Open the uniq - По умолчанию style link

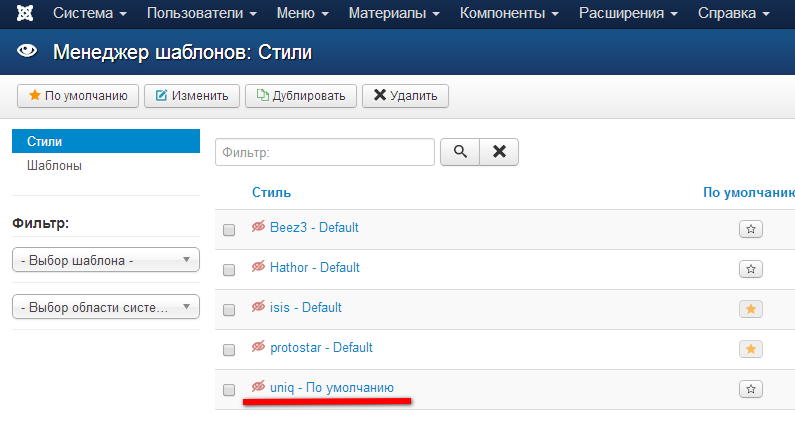332,388
